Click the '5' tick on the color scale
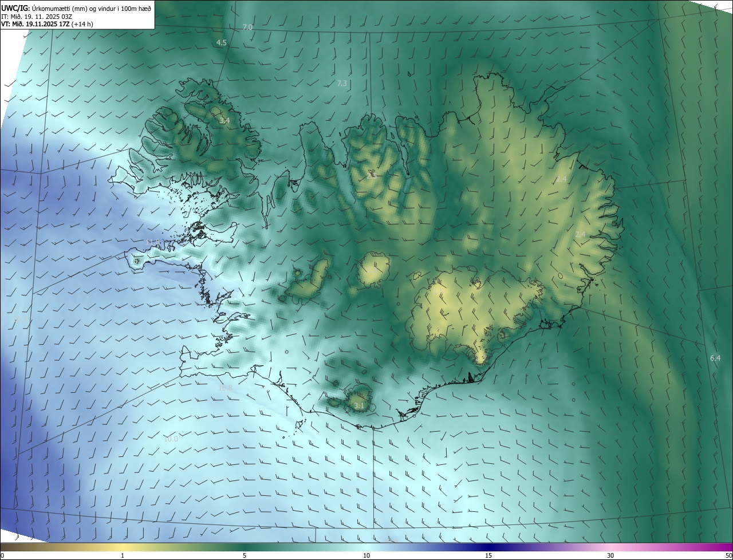 (245, 555)
